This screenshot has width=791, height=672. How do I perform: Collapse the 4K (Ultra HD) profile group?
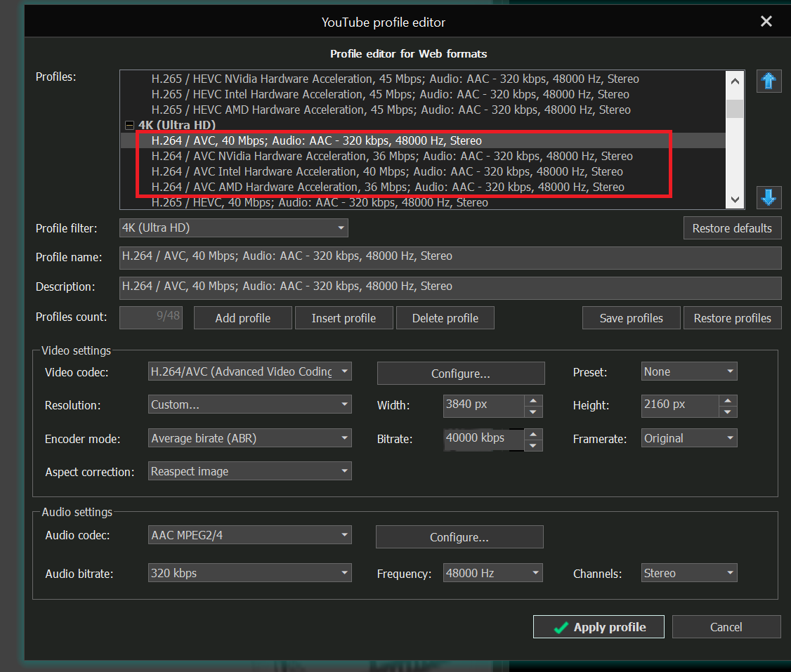point(129,125)
